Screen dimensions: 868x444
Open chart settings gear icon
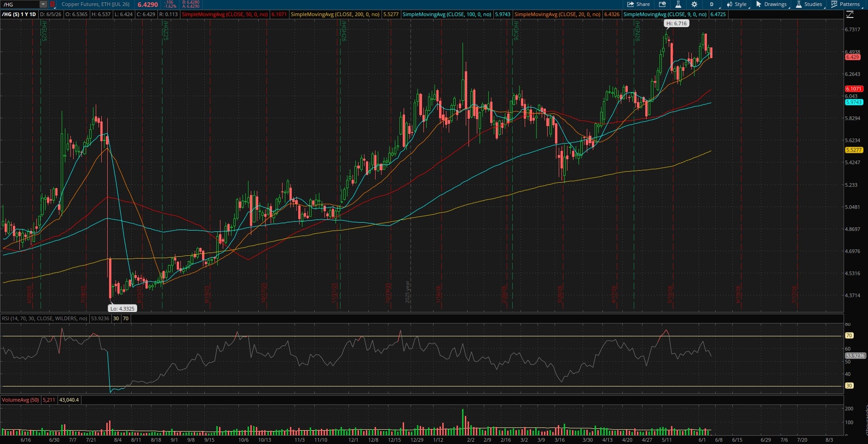click(694, 4)
